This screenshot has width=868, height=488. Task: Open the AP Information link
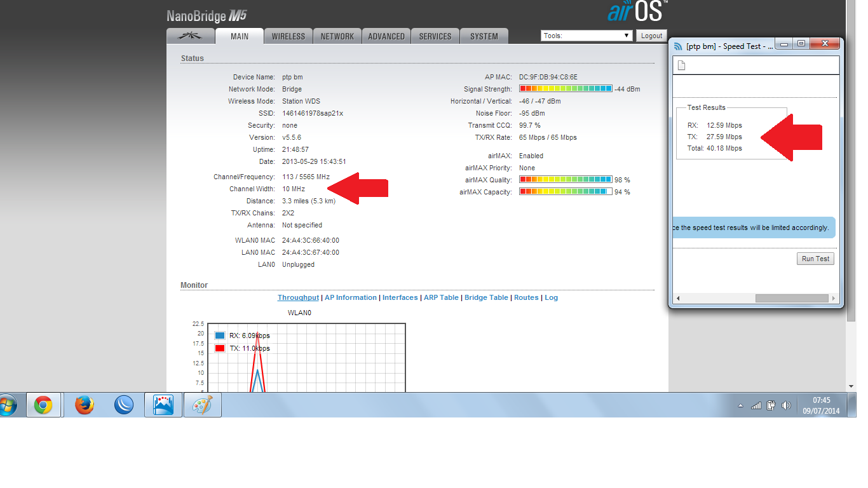point(351,297)
